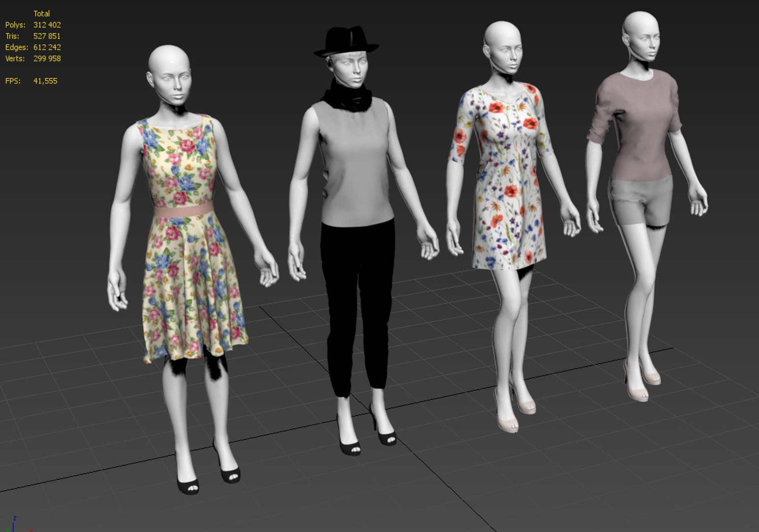Click the Tris count value 527 851
The image size is (759, 532).
47,36
